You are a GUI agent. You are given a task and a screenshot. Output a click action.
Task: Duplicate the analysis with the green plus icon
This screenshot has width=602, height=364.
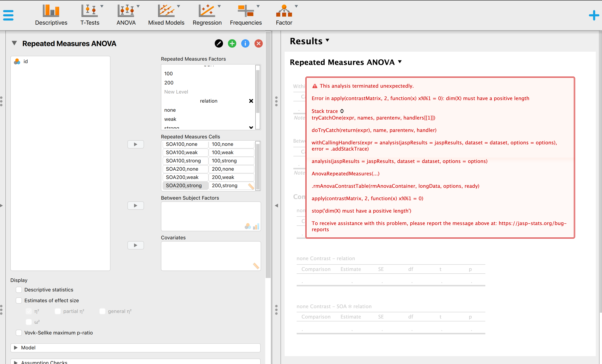(x=232, y=43)
